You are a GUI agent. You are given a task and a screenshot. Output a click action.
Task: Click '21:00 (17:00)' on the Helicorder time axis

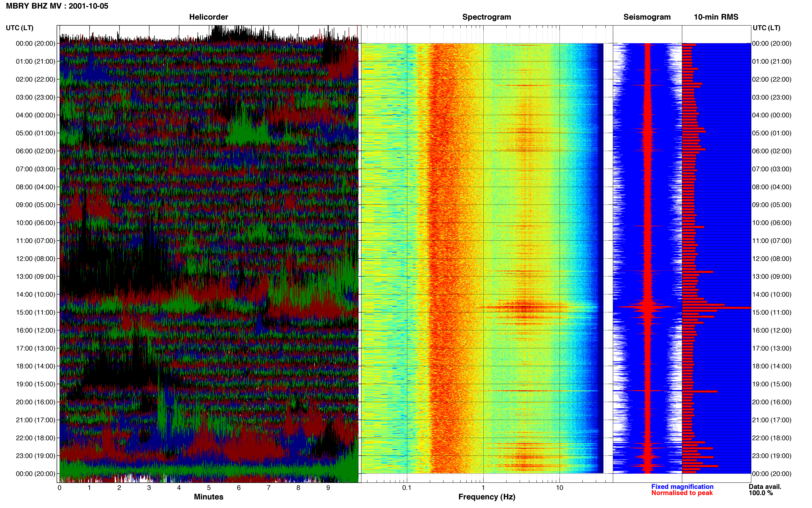tap(36, 420)
